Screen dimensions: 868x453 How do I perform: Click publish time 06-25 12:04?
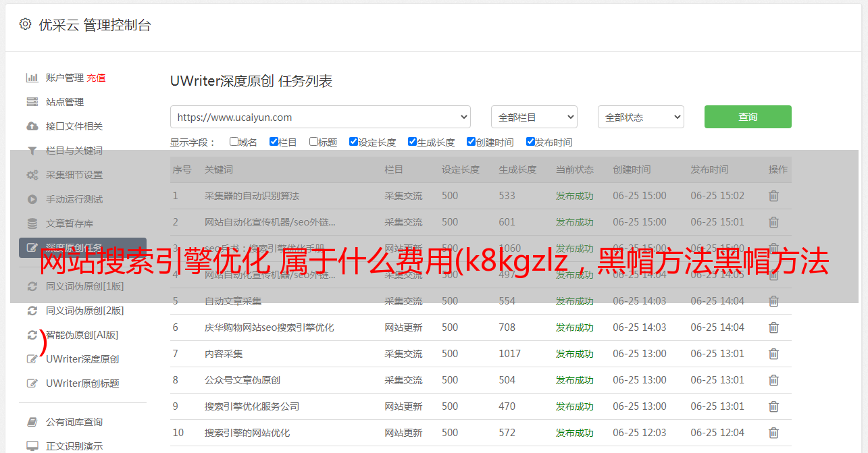[x=717, y=433]
